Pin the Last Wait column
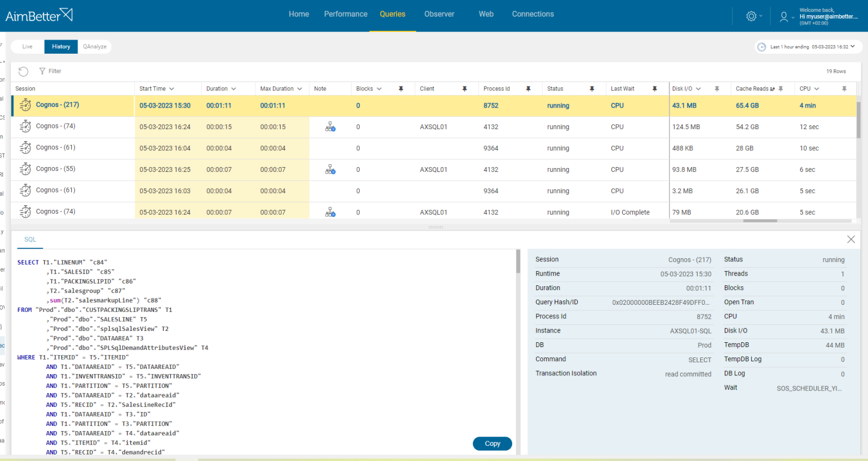The image size is (868, 461). click(x=655, y=88)
